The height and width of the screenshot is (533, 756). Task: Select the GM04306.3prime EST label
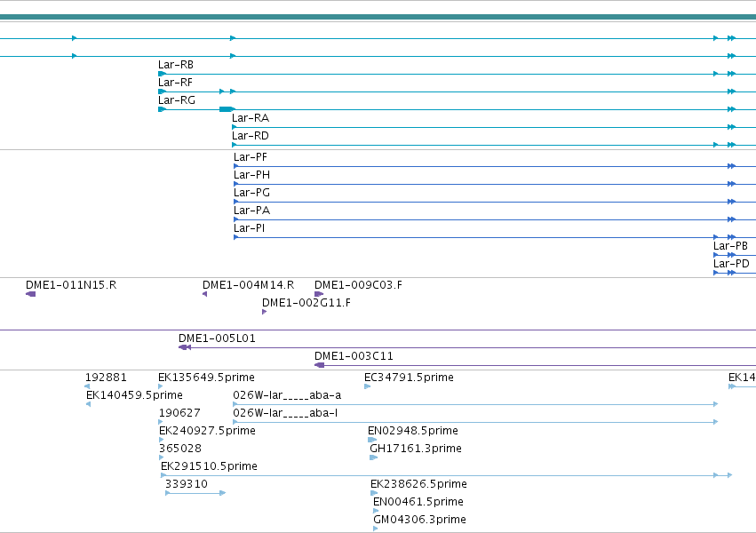point(419,520)
